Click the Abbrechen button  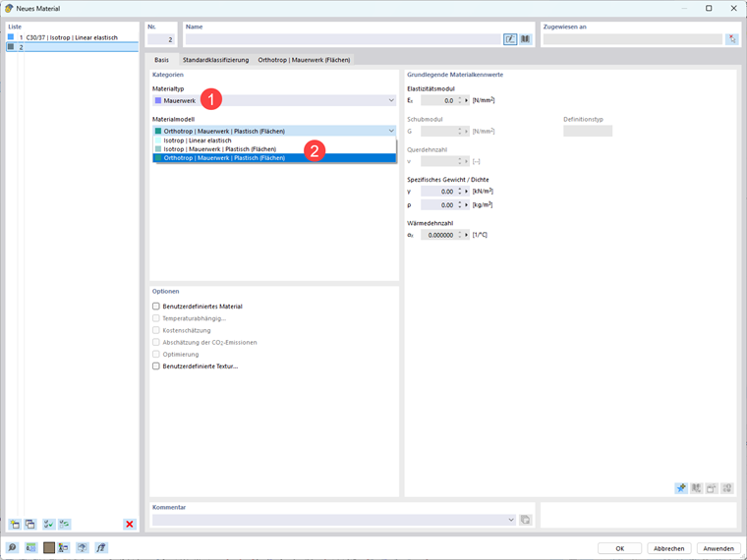[x=669, y=548]
